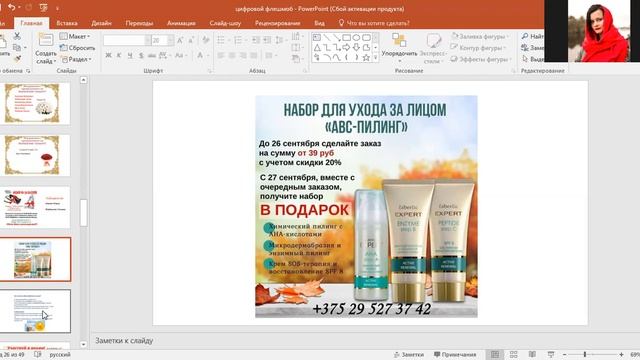Open the Макет layout dropdown
Viewport: 640px width, 360px height.
(x=76, y=36)
